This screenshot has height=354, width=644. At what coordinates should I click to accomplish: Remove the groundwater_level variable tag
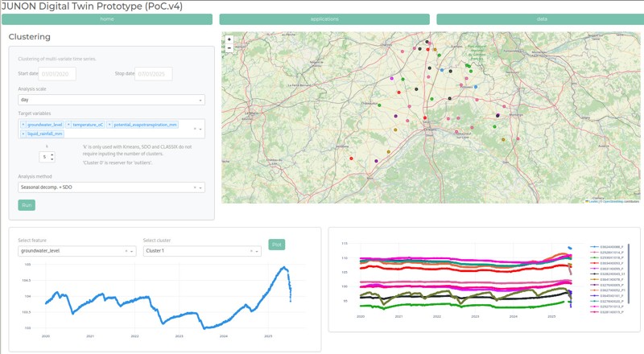click(x=23, y=125)
